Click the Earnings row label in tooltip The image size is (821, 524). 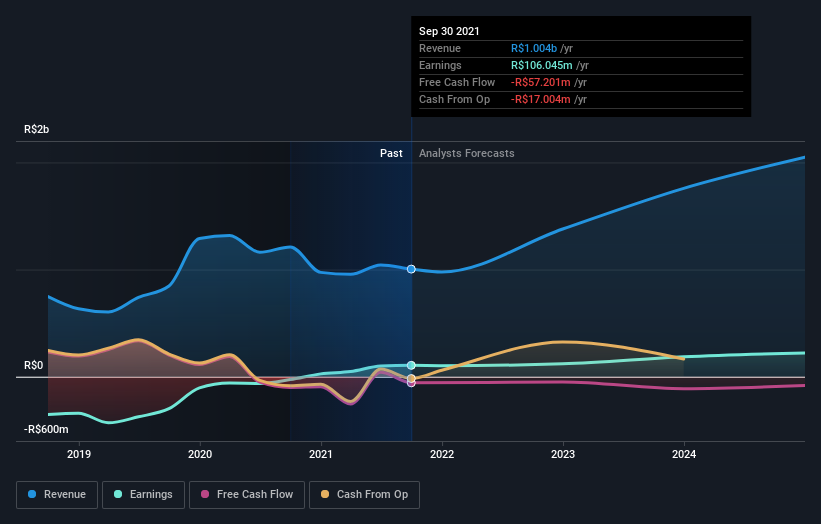440,65
